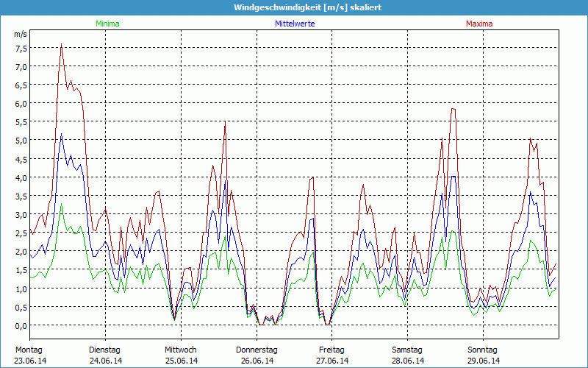Click the green Minima peak on Monday
The width and height of the screenshot is (588, 368).
pyautogui.click(x=62, y=204)
